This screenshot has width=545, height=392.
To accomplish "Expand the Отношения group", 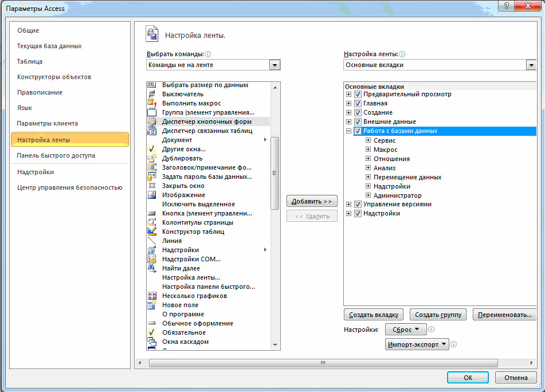I will pyautogui.click(x=368, y=159).
